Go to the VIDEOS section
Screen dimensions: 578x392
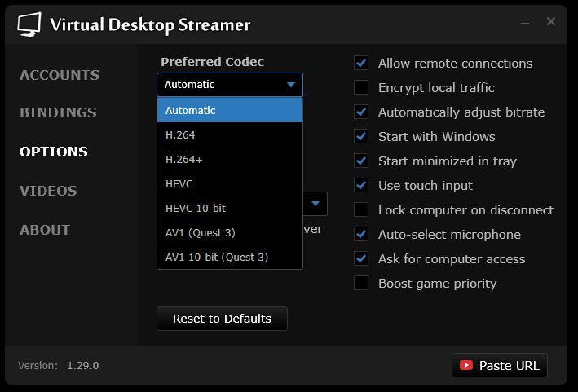coord(48,191)
